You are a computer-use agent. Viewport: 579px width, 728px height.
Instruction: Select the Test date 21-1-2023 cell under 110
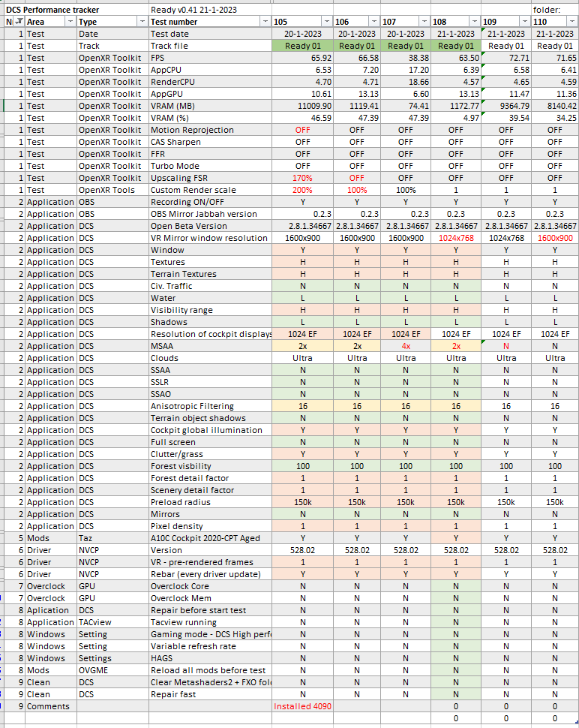554,34
